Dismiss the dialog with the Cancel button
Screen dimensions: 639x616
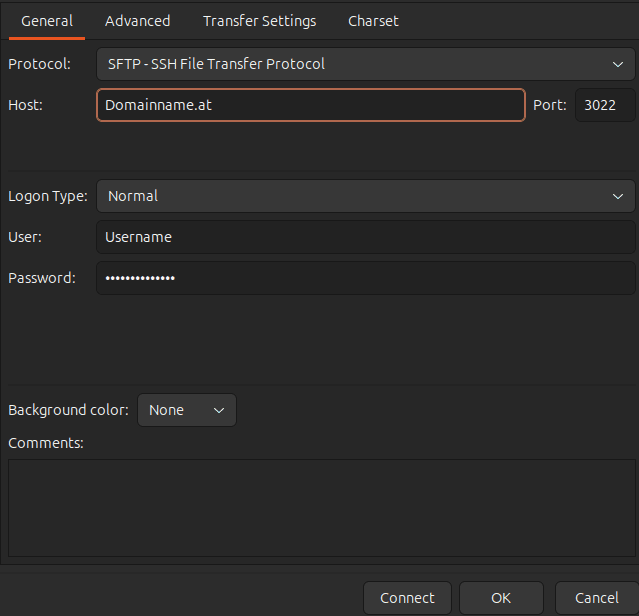pyautogui.click(x=596, y=598)
